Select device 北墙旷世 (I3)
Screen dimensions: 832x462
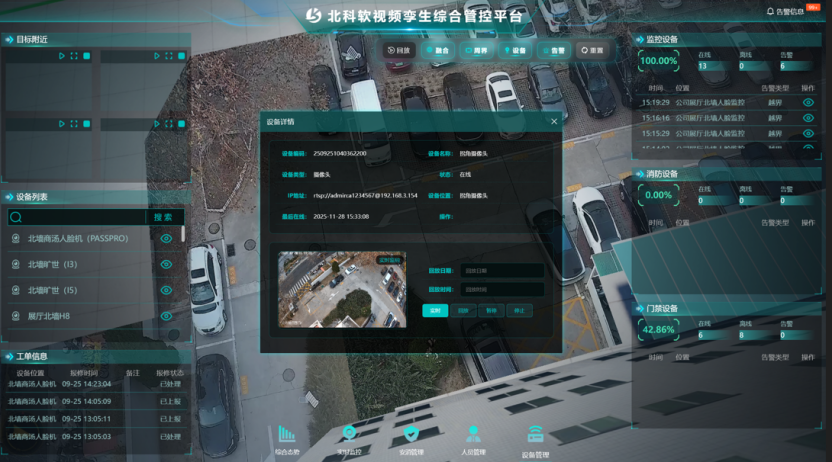point(53,264)
